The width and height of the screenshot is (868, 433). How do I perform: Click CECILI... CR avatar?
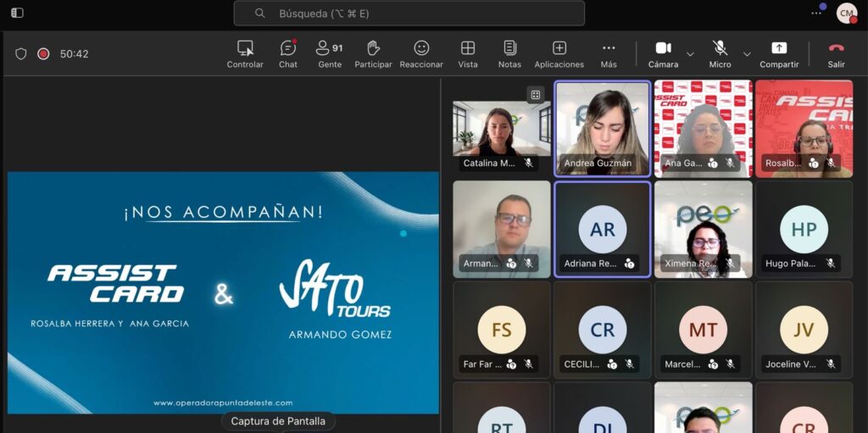coord(603,330)
